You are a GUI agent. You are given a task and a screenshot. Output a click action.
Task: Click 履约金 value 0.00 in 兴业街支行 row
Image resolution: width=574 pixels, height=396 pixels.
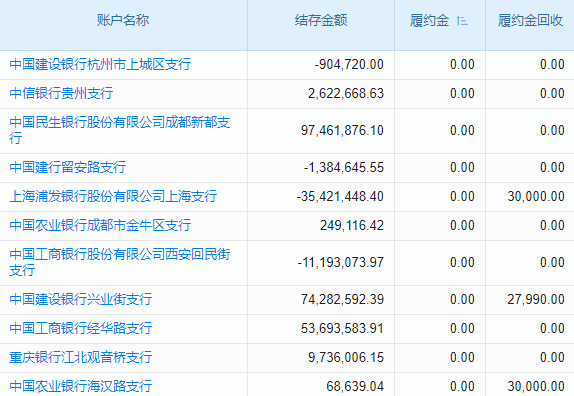point(462,299)
